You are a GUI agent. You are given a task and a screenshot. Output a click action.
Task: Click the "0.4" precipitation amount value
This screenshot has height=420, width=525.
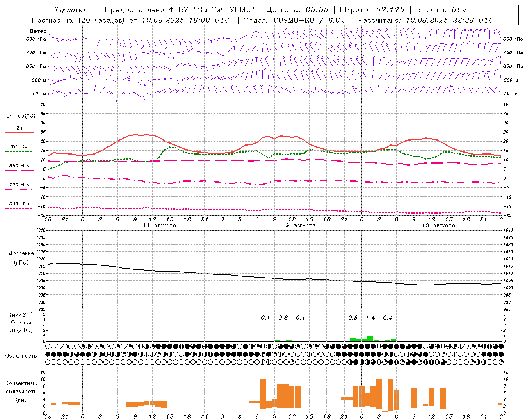pos(388,318)
